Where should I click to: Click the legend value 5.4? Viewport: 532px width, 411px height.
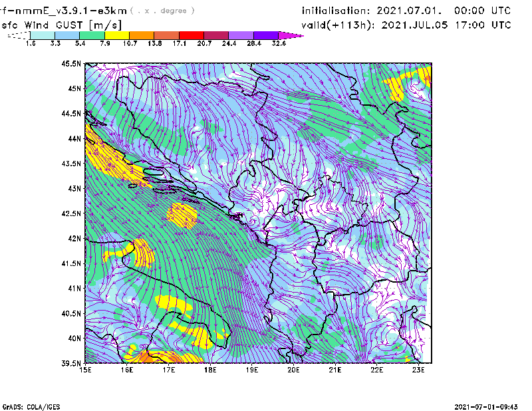tap(80, 43)
